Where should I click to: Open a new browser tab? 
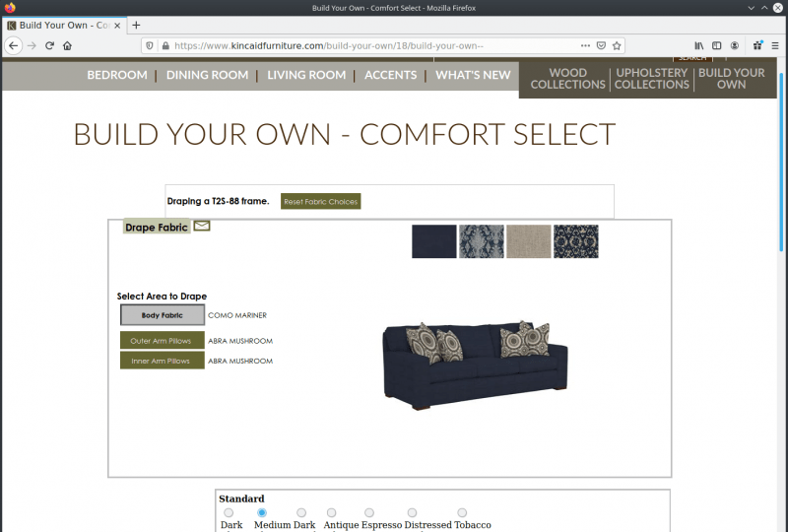pos(136,26)
